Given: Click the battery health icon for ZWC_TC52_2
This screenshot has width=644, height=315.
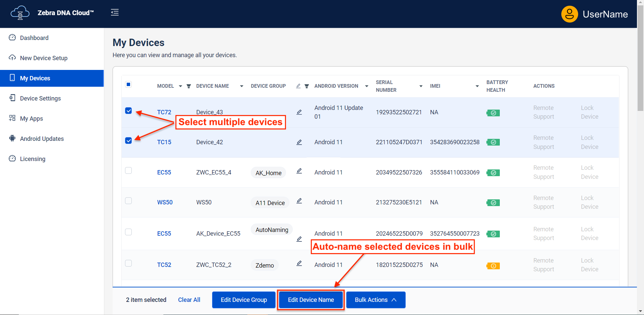Looking at the screenshot, I should coord(493,266).
